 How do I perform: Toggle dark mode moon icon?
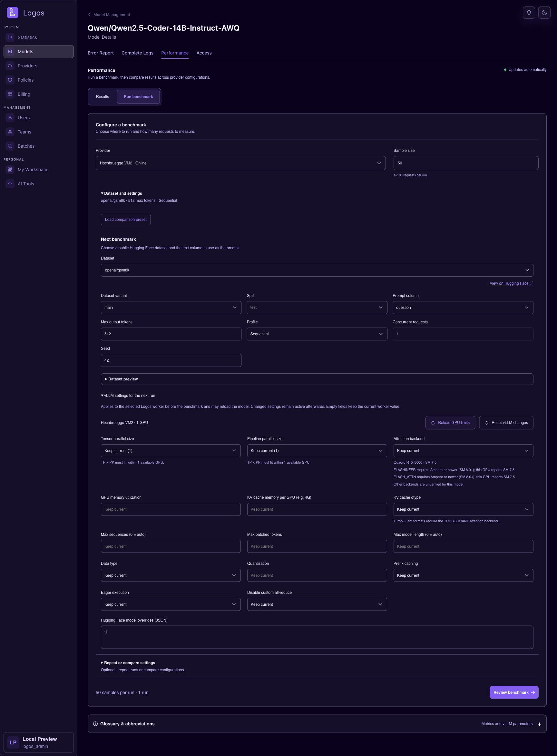point(544,13)
